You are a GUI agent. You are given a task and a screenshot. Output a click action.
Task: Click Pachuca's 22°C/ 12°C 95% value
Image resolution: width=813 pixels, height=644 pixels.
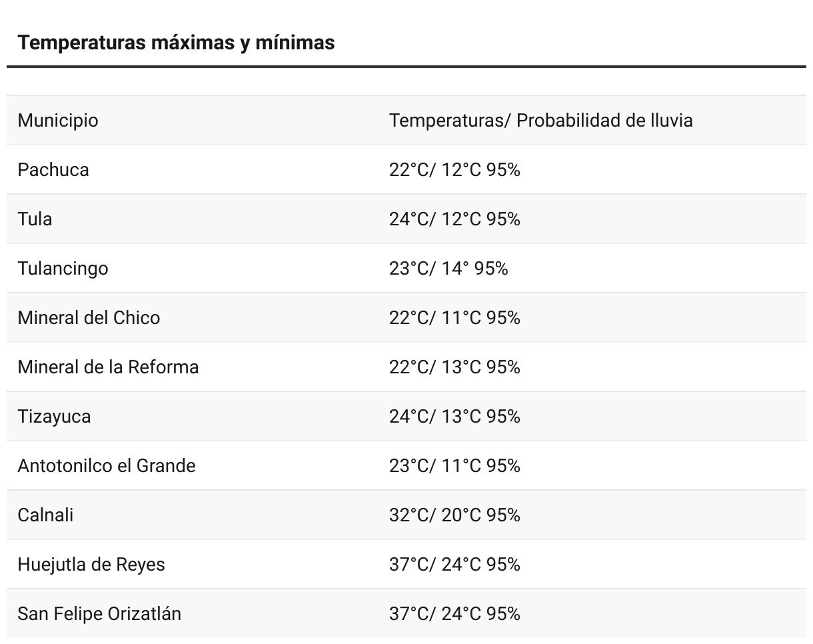454,170
